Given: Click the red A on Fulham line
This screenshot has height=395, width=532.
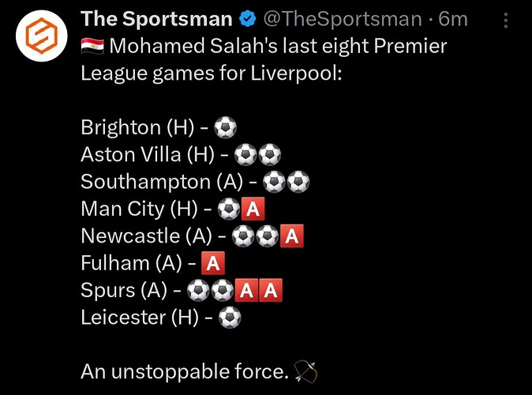Looking at the screenshot, I should tap(213, 263).
